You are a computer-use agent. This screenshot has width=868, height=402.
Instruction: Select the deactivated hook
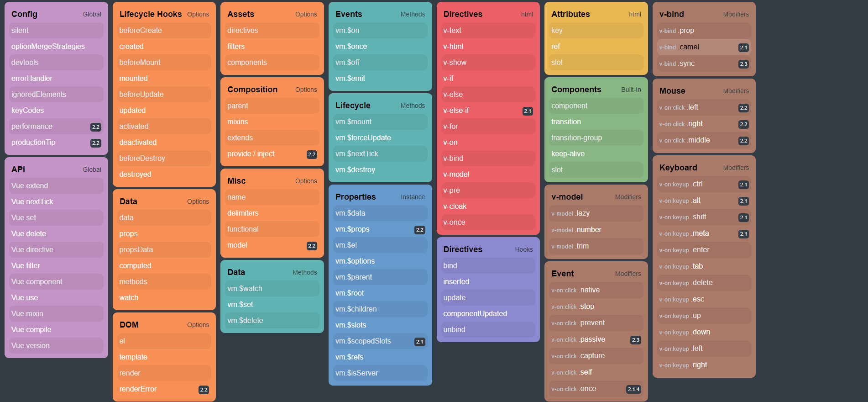pyautogui.click(x=164, y=143)
